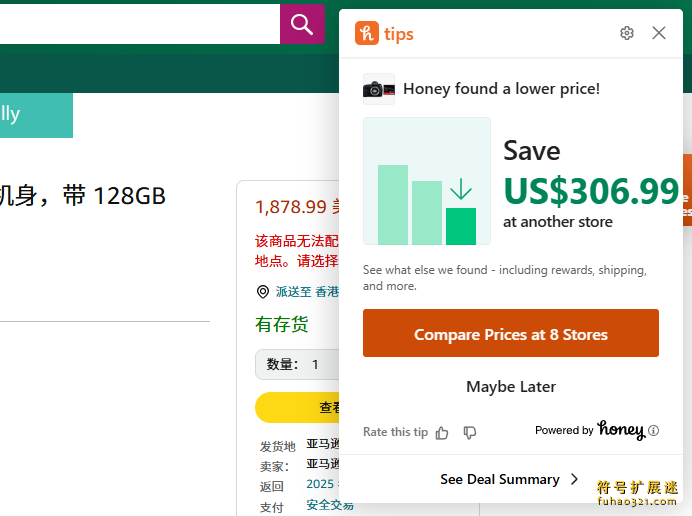Click the 2025 return date link

[320, 484]
